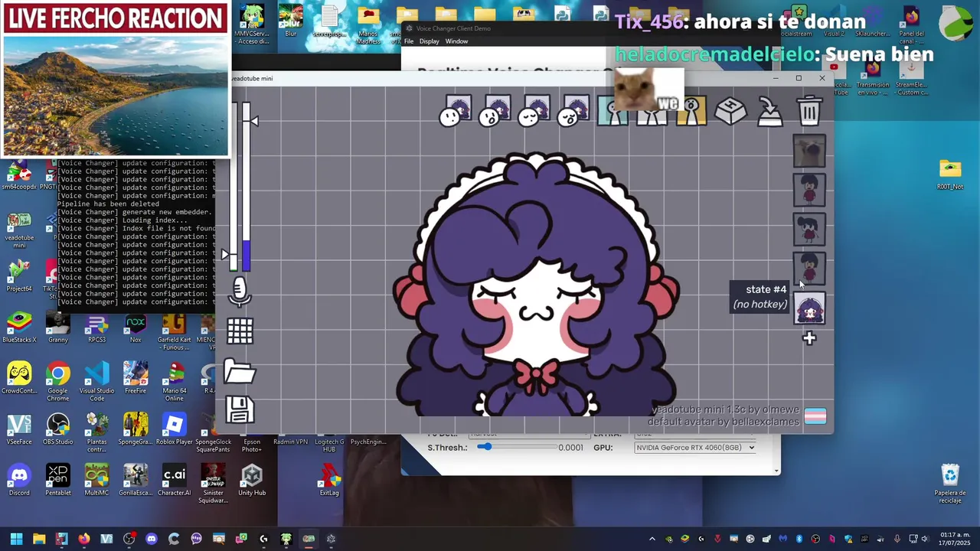Select the highlighted purple-hair avatar state thumbnail
Screen dimensions: 980x551
click(x=809, y=308)
